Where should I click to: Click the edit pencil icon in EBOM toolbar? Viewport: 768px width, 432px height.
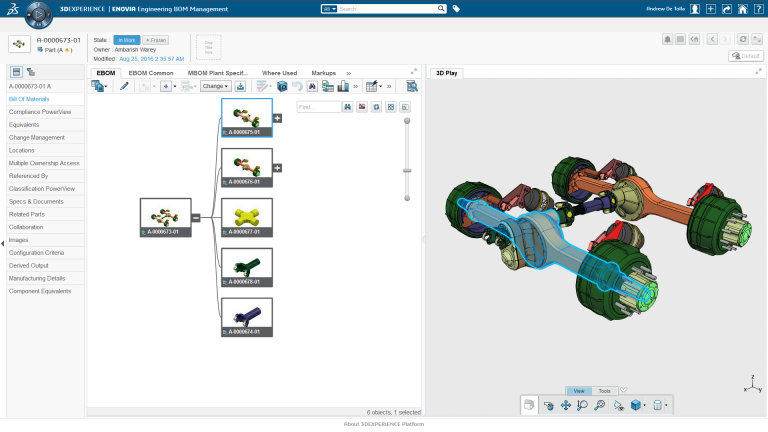(x=124, y=87)
